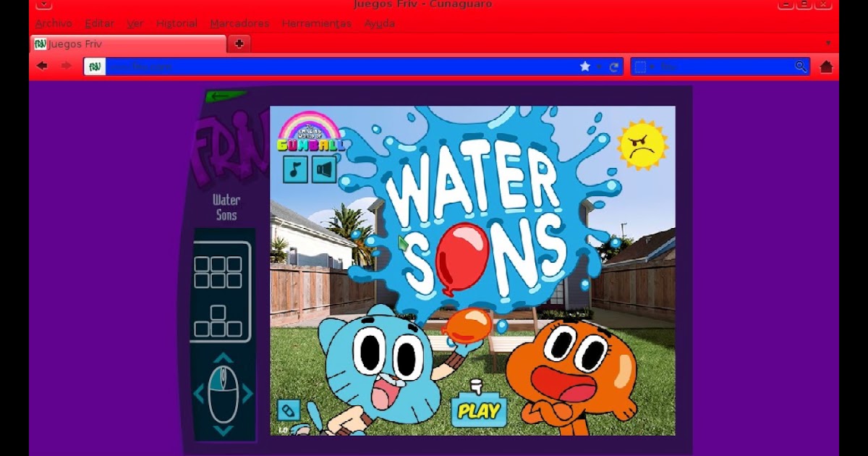Open the Herramientas menu

coord(317,23)
